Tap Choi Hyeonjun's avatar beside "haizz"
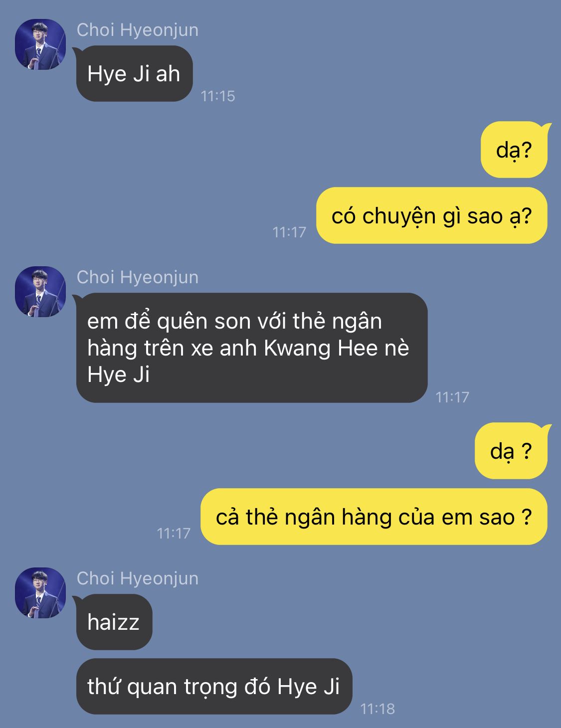 40,593
